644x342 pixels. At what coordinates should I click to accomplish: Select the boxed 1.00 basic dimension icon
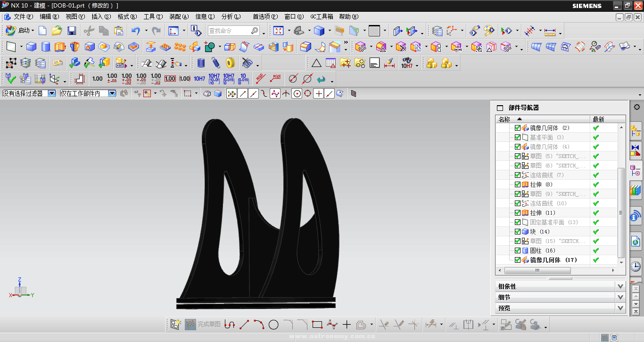point(170,79)
